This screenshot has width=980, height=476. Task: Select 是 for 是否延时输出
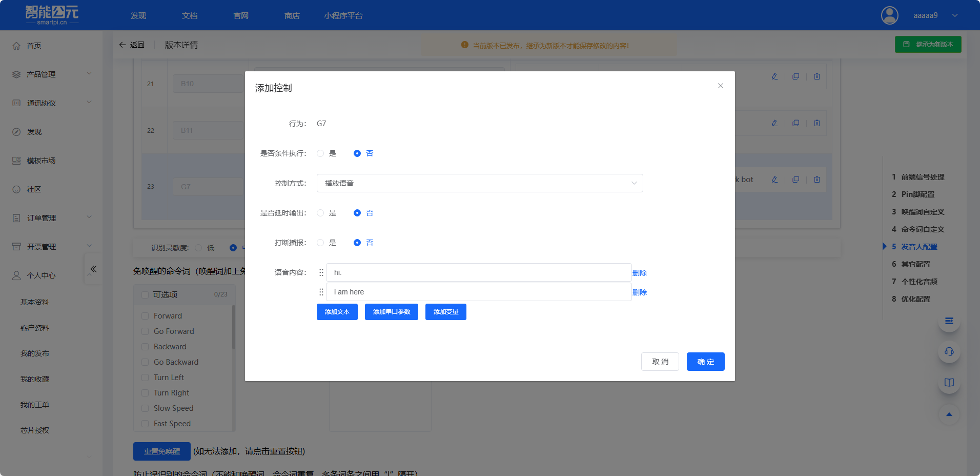(x=320, y=212)
